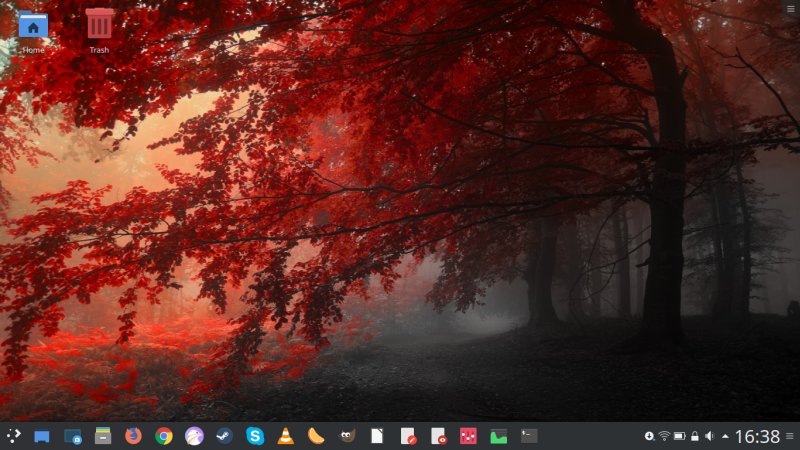Launch the green system monitor app

(x=498, y=436)
